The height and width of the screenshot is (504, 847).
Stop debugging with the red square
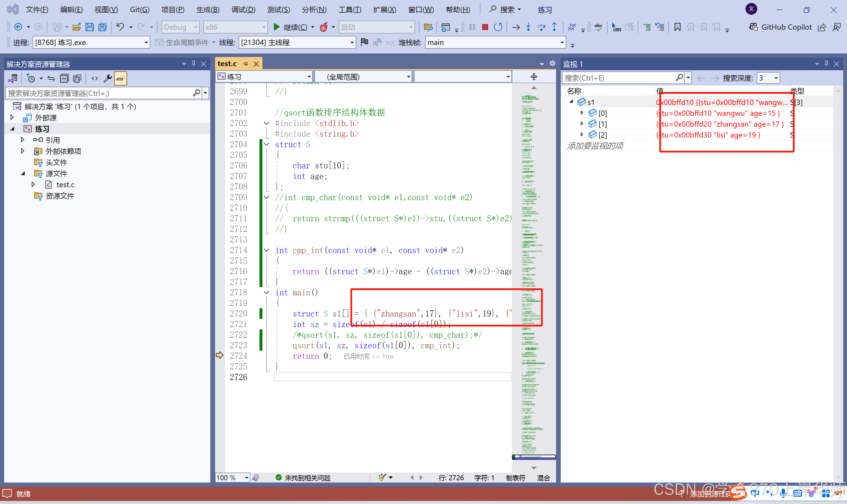(x=485, y=27)
